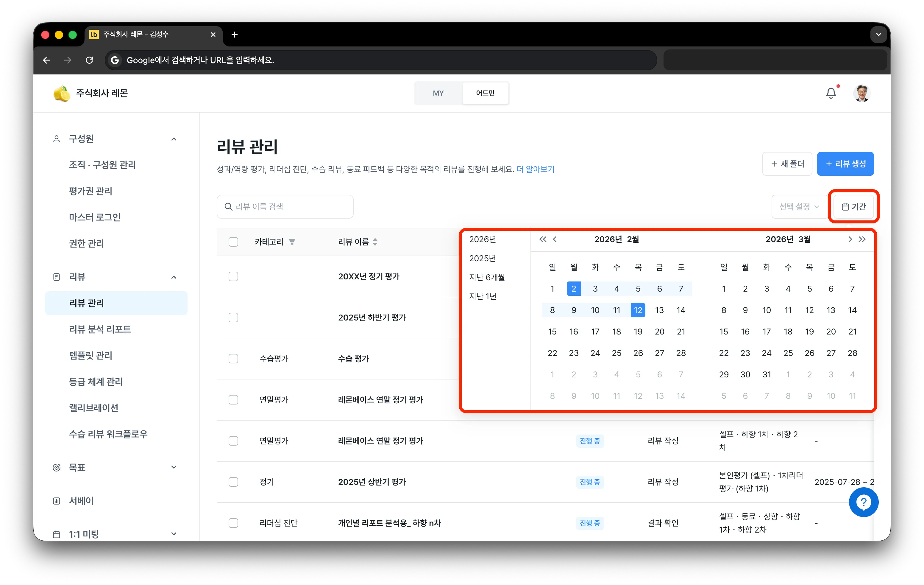This screenshot has width=924, height=585.
Task: Click the 리뷰 이름 검색 field
Action: pos(285,206)
